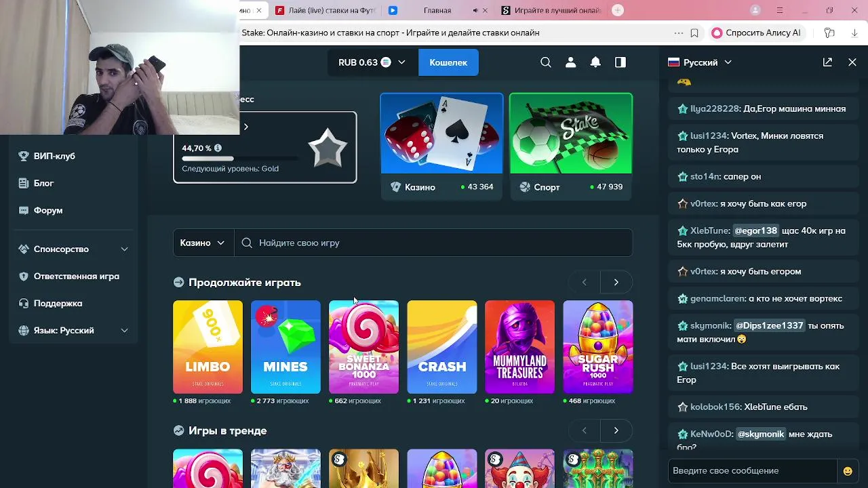Viewport: 868px width, 488px height.
Task: Open new browser tab with plus icon
Action: pyautogui.click(x=618, y=10)
